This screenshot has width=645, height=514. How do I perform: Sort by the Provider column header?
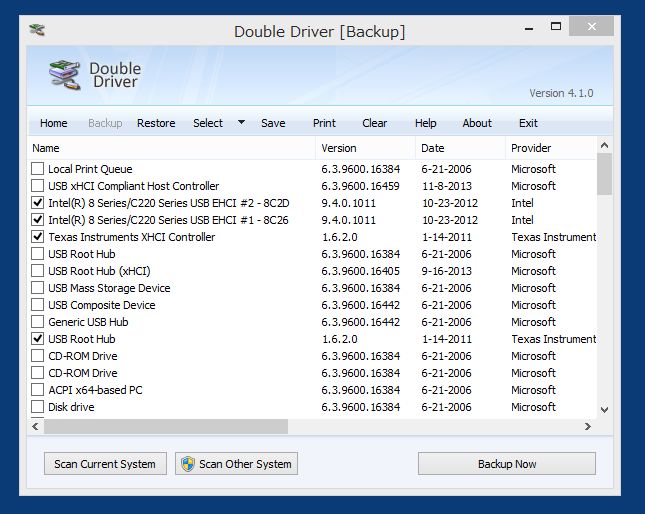(550, 148)
